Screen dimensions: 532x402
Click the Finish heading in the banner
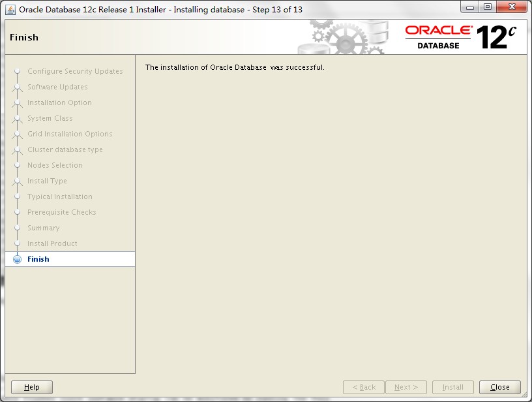click(24, 37)
